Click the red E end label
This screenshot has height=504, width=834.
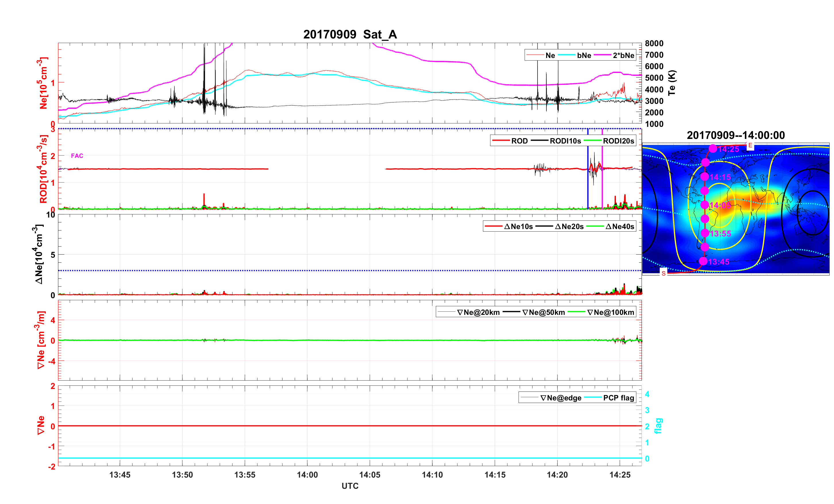tap(750, 146)
